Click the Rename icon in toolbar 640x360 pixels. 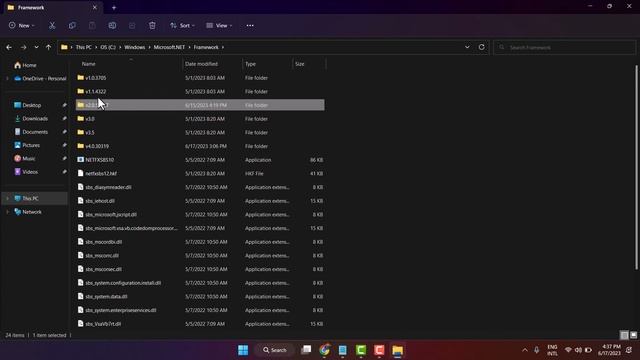(112, 25)
